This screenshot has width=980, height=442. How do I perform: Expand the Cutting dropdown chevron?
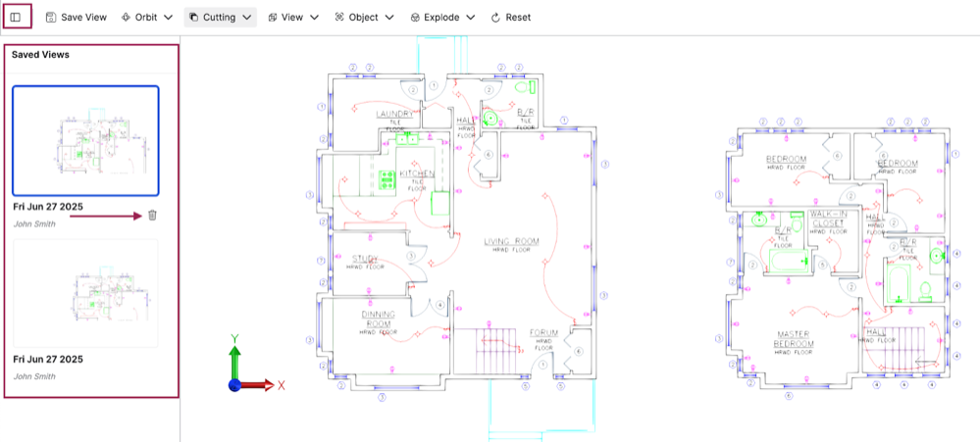(246, 18)
